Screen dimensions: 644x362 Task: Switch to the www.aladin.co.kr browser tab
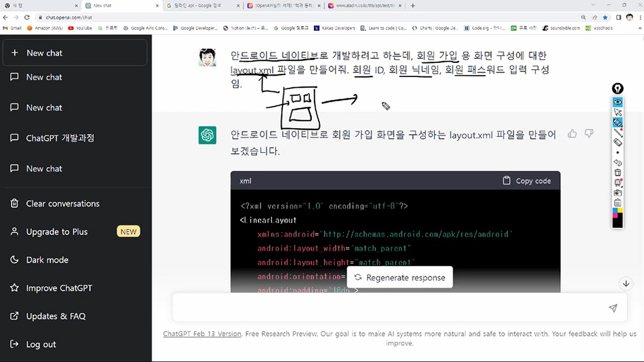pos(364,6)
